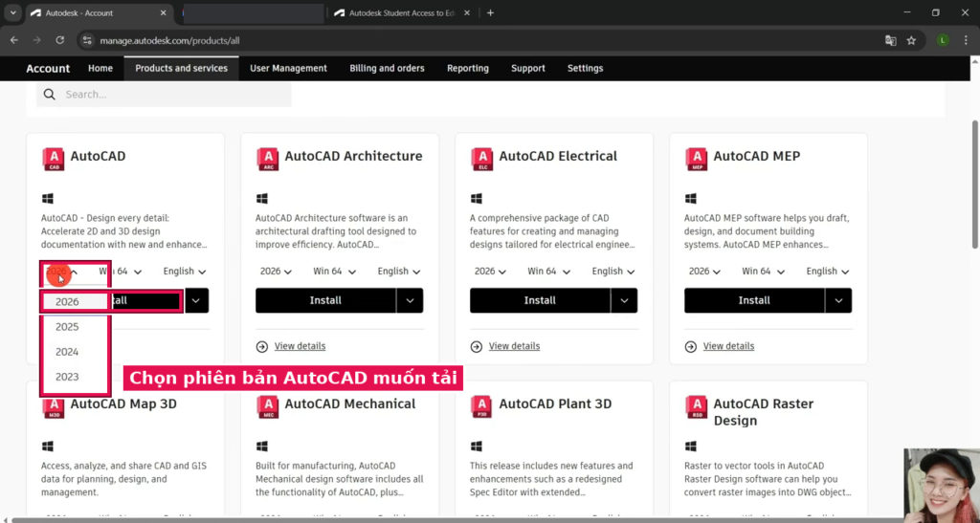Open AutoCAD platform Win 64 dropdown
Viewport: 980px width, 523px height.
click(120, 272)
